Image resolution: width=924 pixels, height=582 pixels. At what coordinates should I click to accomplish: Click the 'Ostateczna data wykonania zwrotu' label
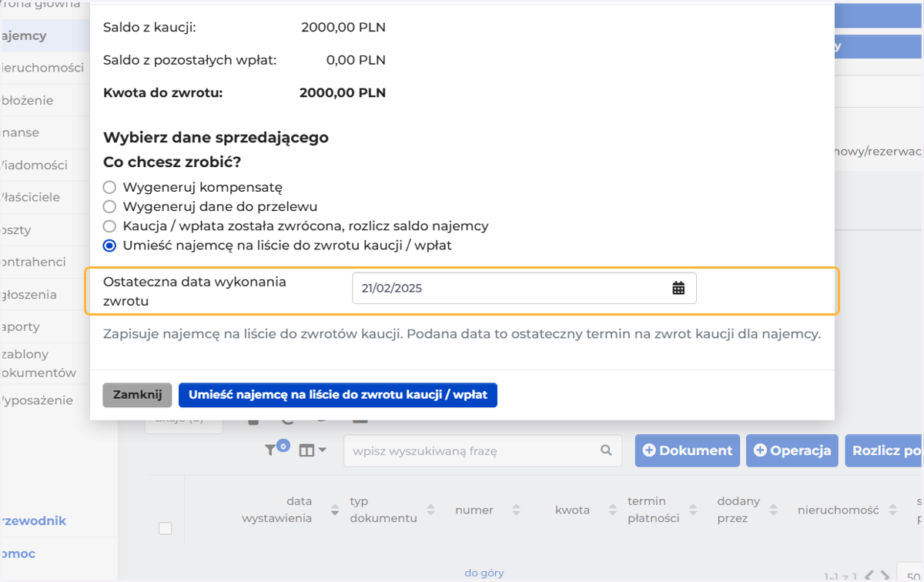coord(195,292)
